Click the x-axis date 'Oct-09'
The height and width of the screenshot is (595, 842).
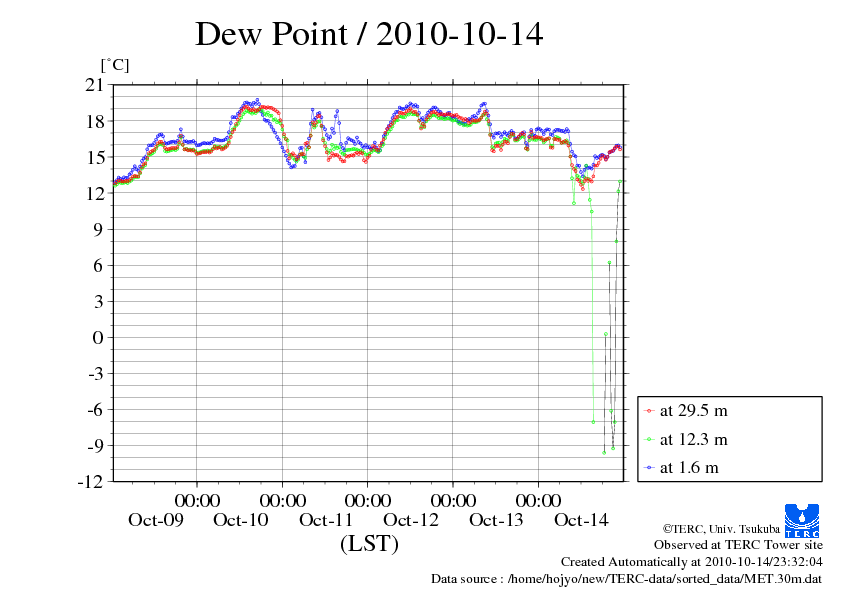coord(156,520)
